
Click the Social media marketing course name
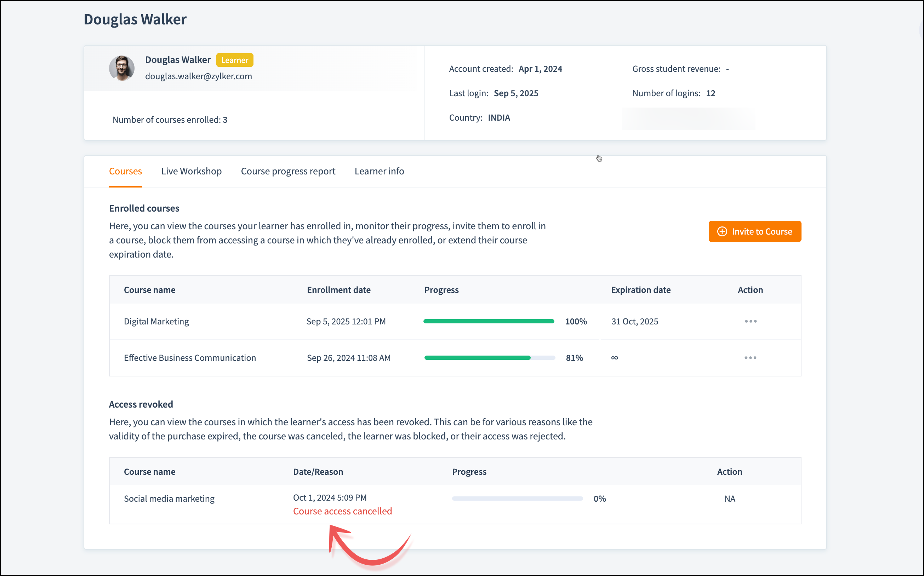coord(169,498)
